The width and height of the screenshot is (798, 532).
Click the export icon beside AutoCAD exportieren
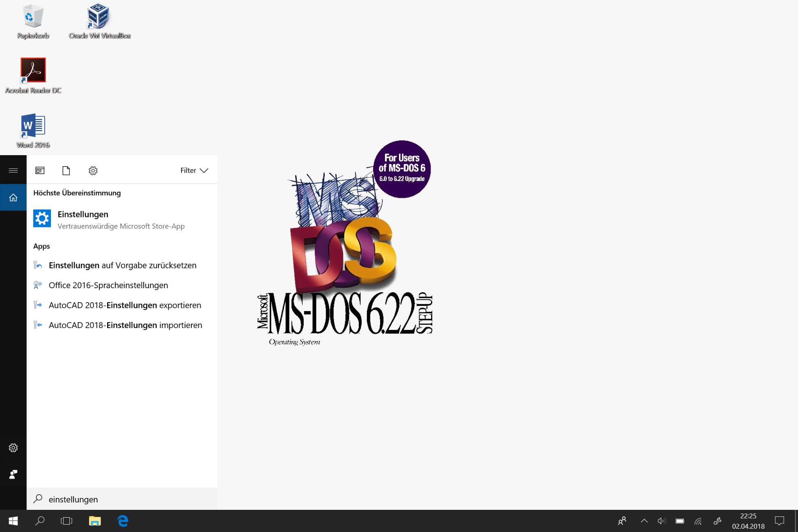[x=38, y=305]
